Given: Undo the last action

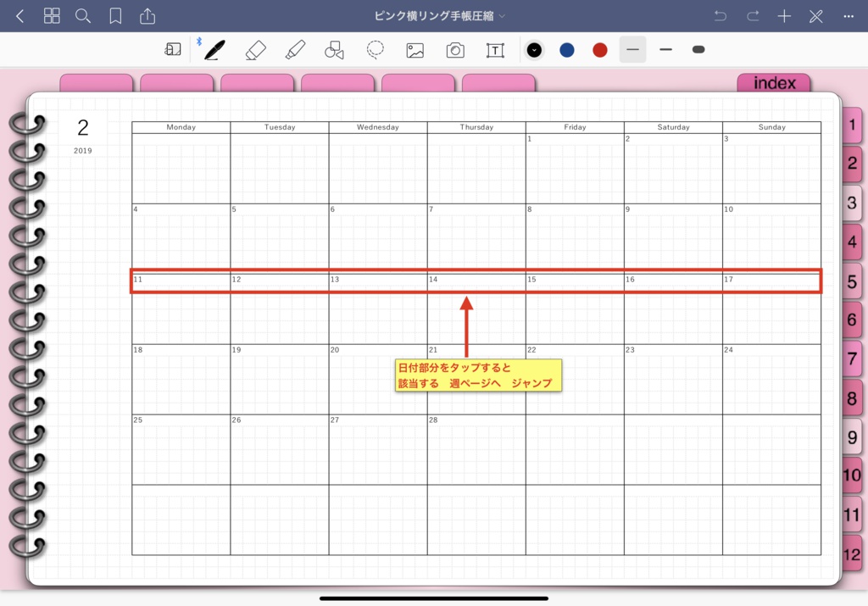Looking at the screenshot, I should [x=721, y=14].
